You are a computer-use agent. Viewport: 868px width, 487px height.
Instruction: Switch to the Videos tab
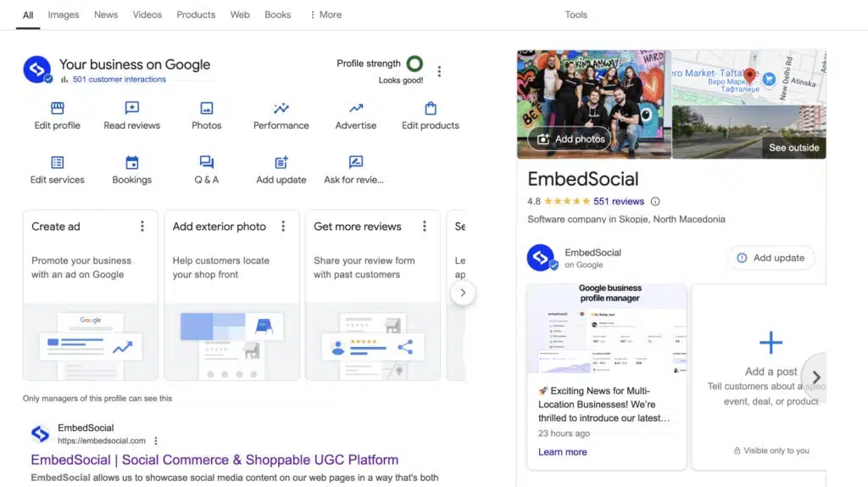click(147, 15)
